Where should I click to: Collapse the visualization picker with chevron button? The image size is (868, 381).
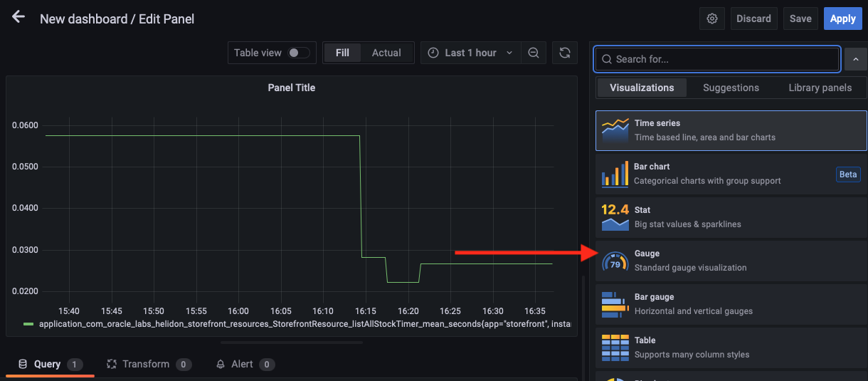point(856,60)
